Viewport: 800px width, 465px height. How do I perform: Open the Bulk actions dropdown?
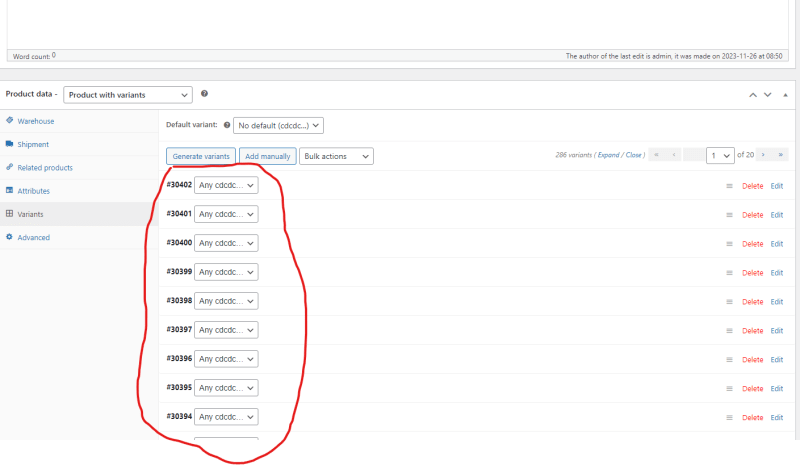tap(336, 156)
